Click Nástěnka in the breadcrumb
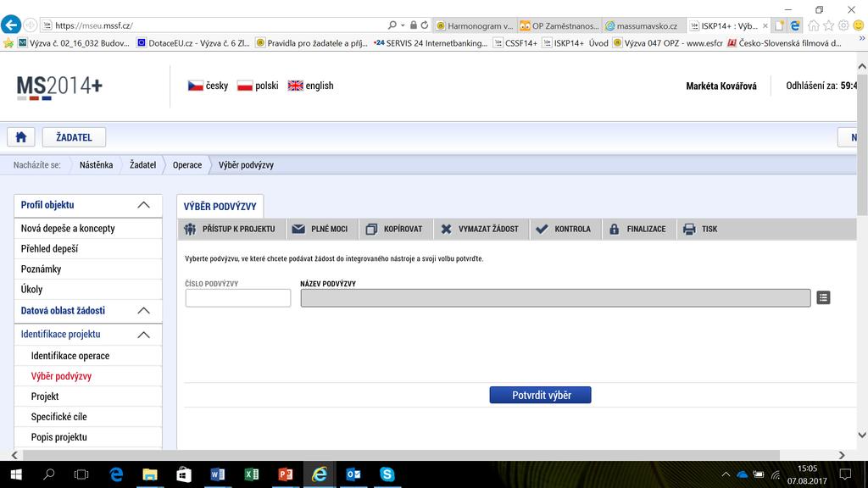Image resolution: width=868 pixels, height=488 pixels. pos(96,165)
